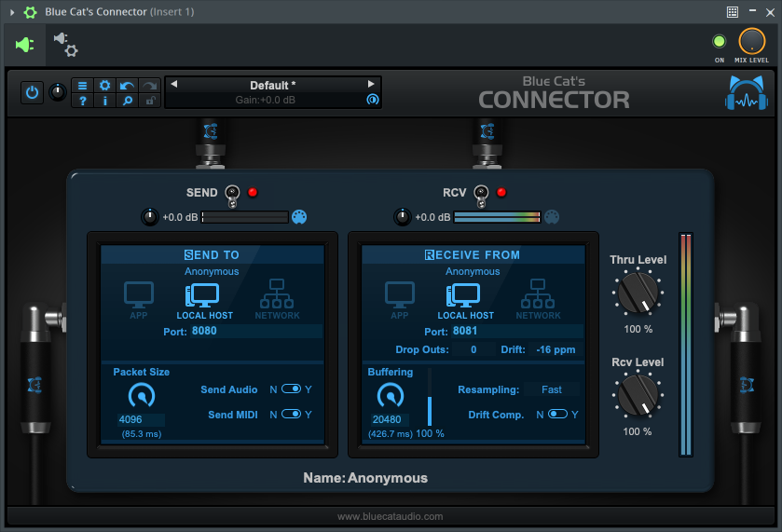Click the Blue Cat's CONNECTOR title
This screenshot has width=782, height=532.
click(x=554, y=93)
